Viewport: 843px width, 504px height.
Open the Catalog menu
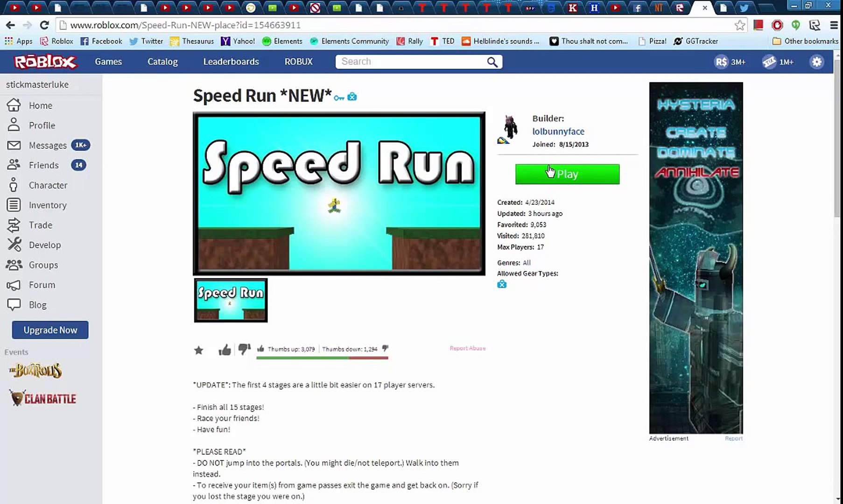[x=162, y=62]
